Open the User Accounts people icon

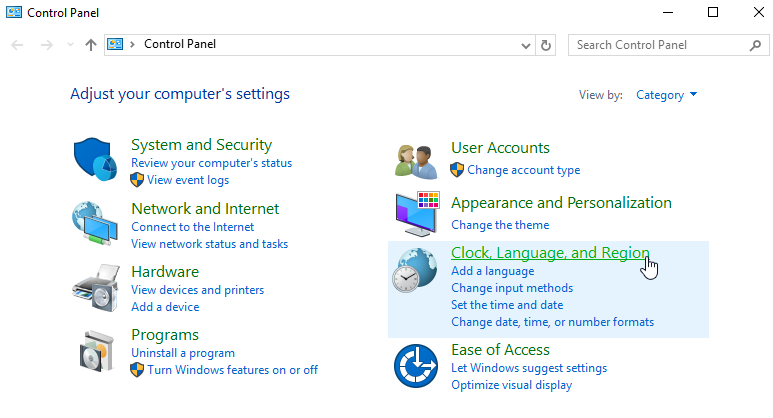[416, 159]
